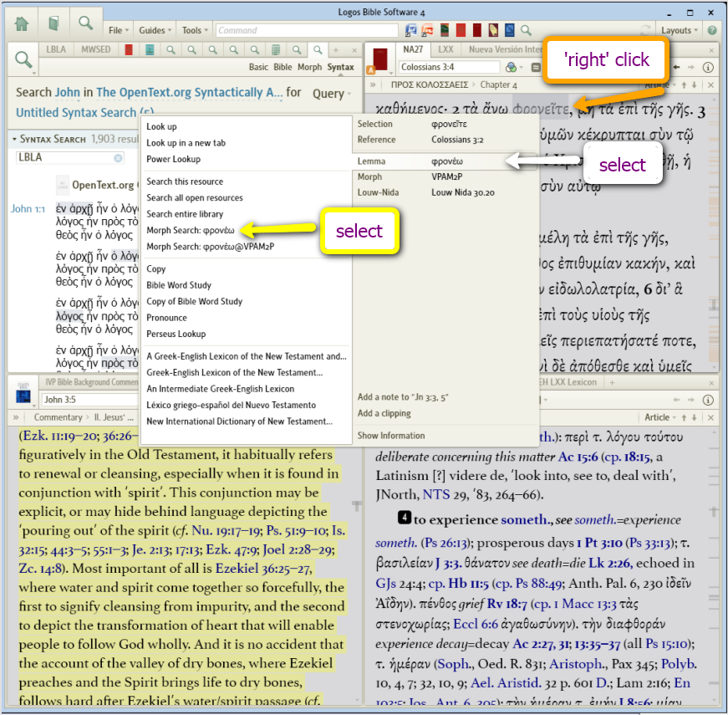Open the IVP commentary panel book icon

click(23, 392)
